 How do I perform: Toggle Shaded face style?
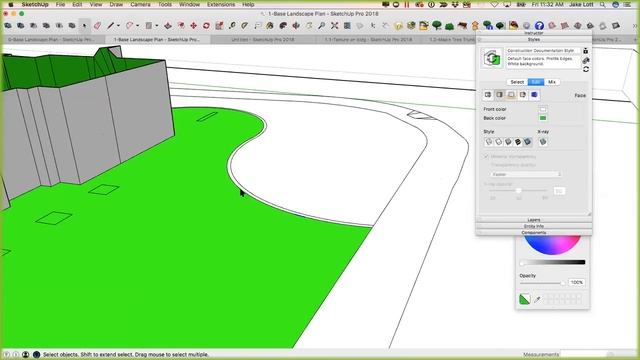coord(508,142)
